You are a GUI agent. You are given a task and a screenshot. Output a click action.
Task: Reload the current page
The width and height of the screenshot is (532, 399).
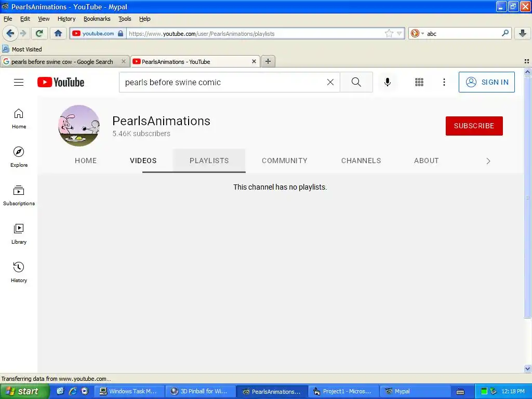click(39, 33)
